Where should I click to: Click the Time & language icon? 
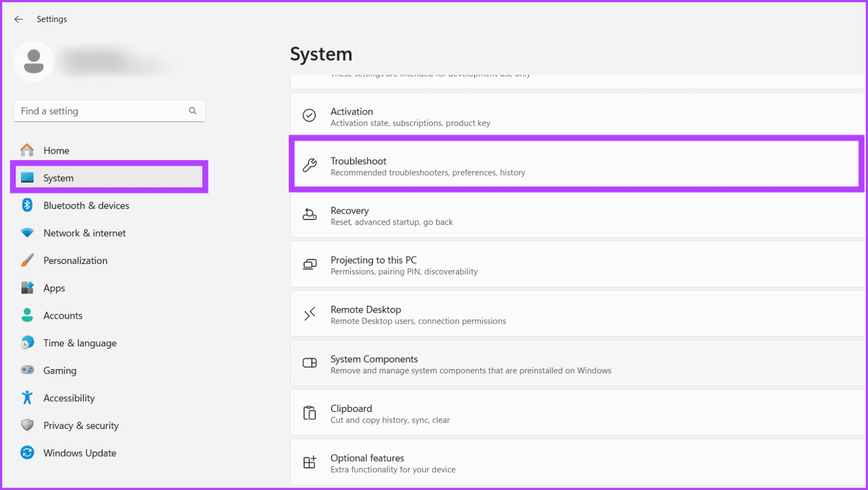click(27, 342)
